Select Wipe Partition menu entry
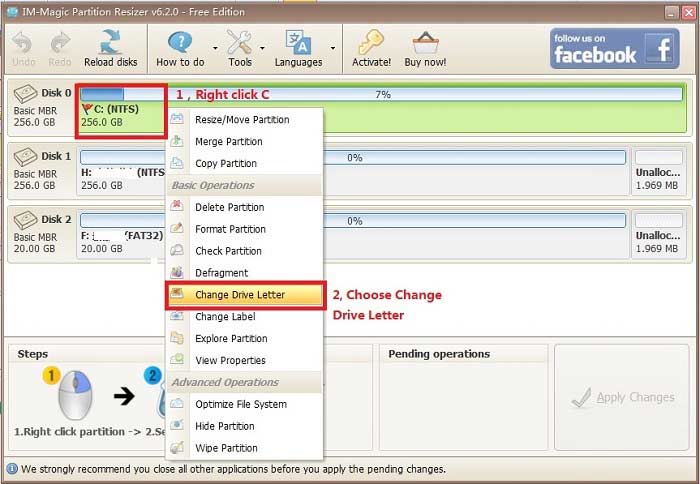 tap(244, 448)
